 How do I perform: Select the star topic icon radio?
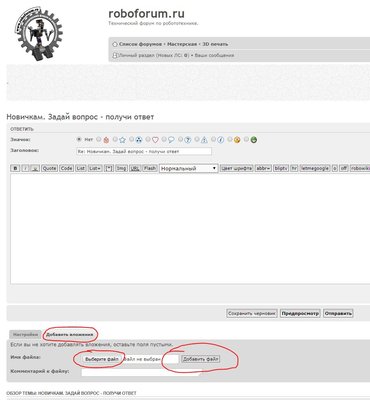(x=115, y=139)
